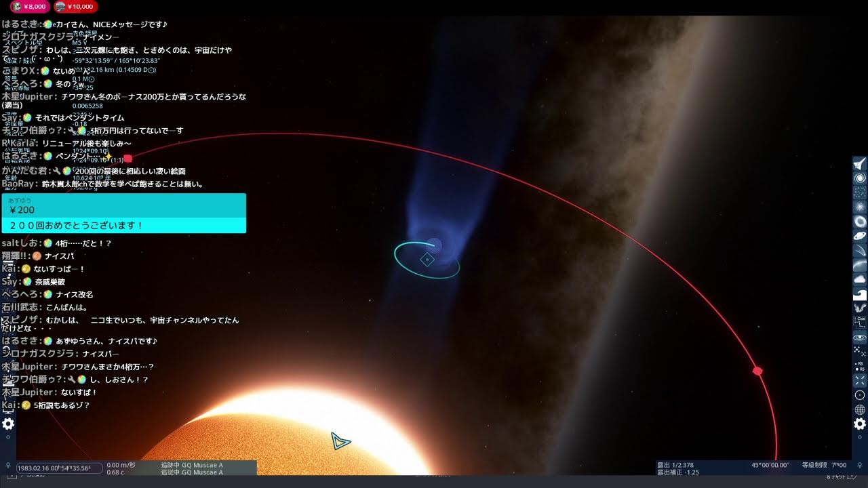Screen dimensions: 868x488
Task: Toggle galaxies display spiral icon
Action: 859,178
